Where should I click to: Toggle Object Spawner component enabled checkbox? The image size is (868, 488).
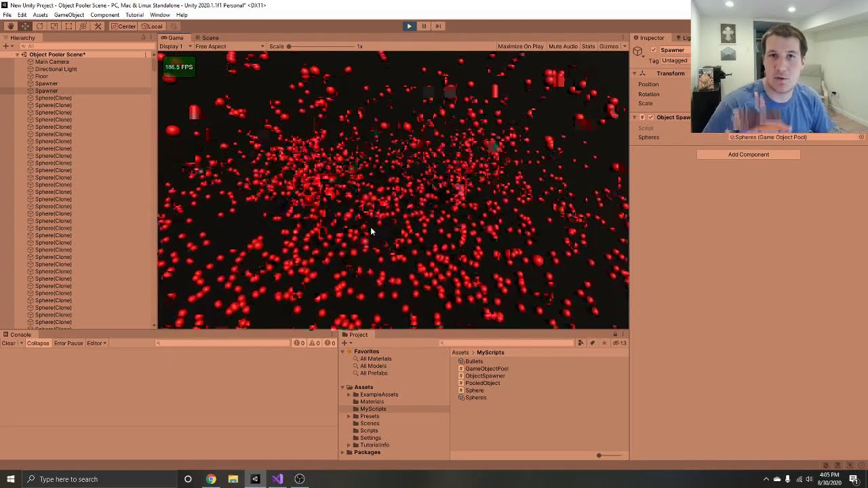[x=650, y=117]
